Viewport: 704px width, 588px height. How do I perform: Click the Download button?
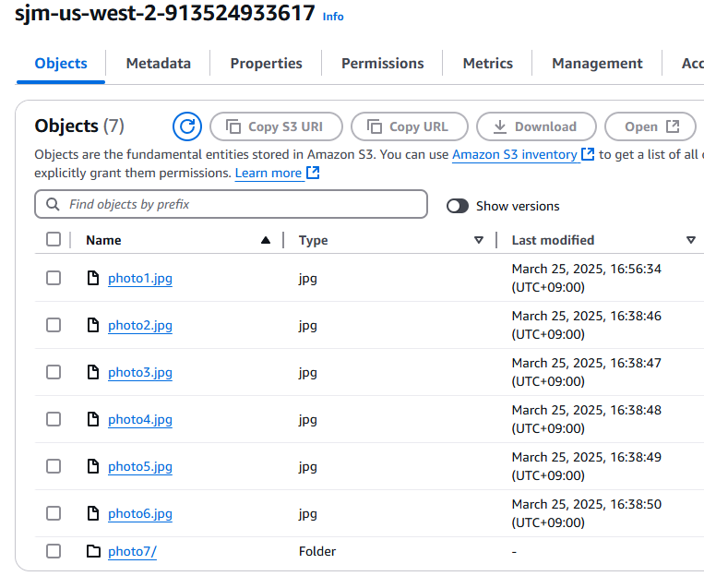point(536,126)
